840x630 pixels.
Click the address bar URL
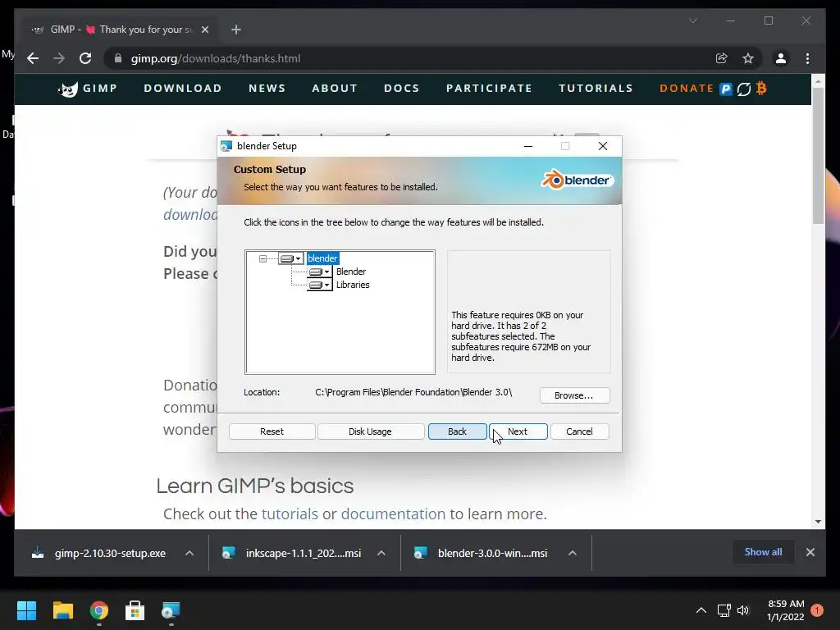pos(216,58)
